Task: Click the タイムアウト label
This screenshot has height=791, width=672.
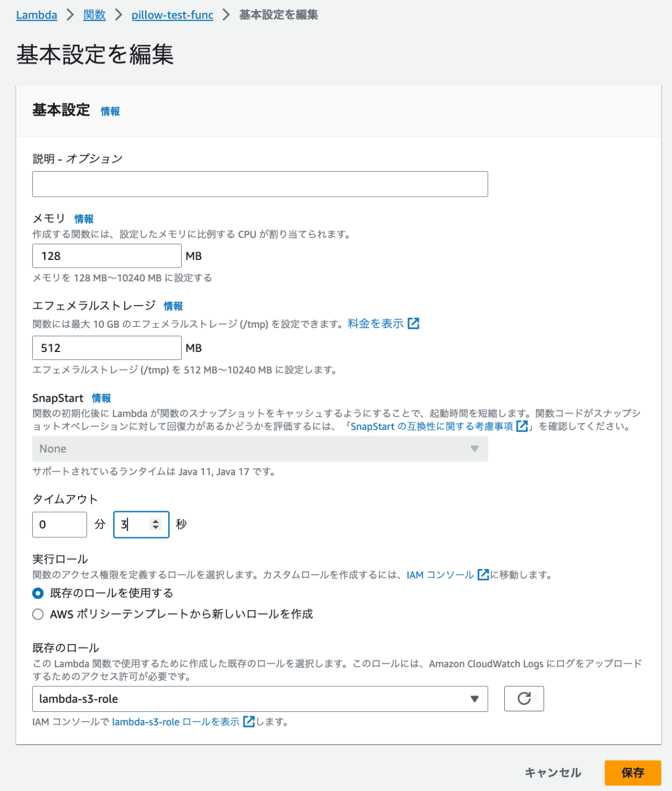Action: point(65,499)
